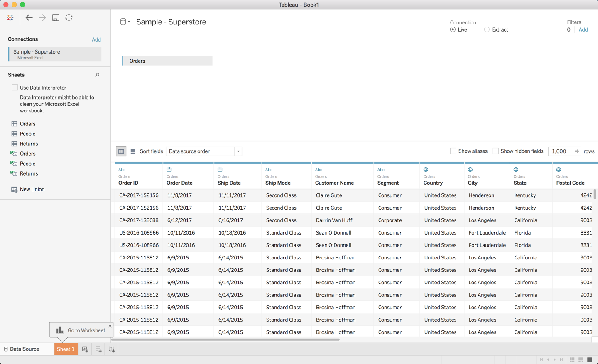This screenshot has height=364, width=598.
Task: Go to last sheet navigation arrow
Action: (x=561, y=360)
